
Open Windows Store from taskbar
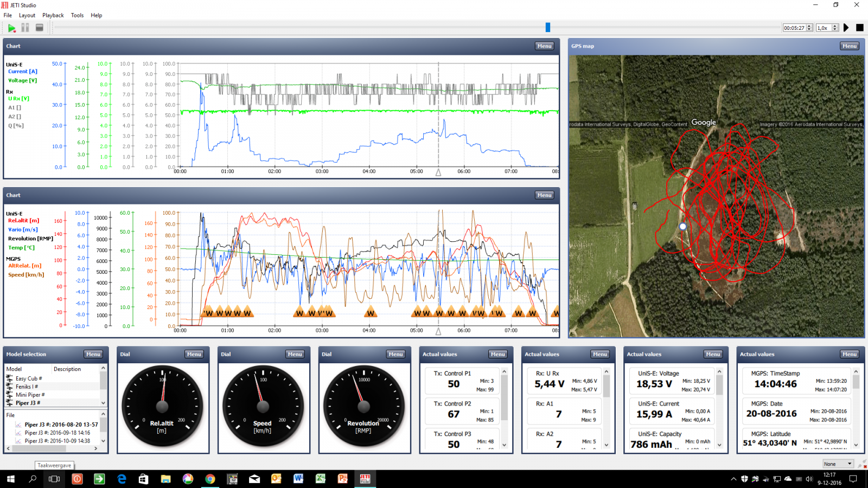[143, 479]
